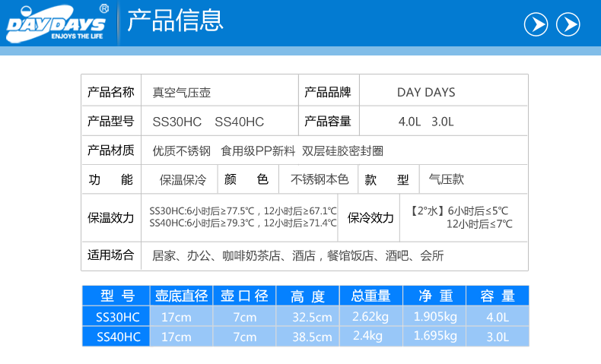The width and height of the screenshot is (601, 364).
Task: Select SS30HC row label in blue table
Action: (118, 317)
